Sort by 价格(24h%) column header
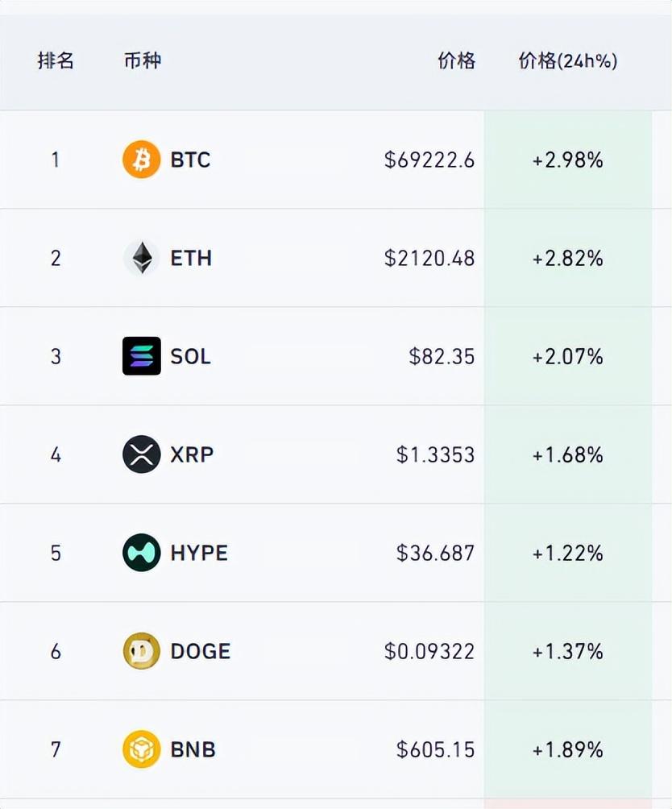 567,60
